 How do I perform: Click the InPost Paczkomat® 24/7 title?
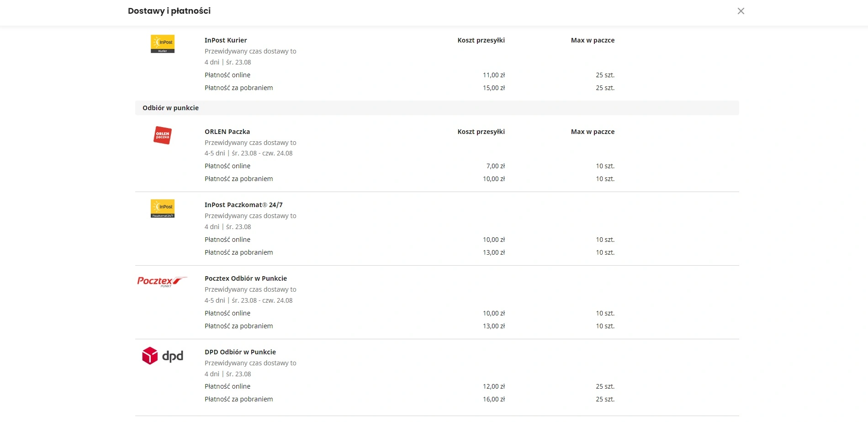tap(243, 205)
